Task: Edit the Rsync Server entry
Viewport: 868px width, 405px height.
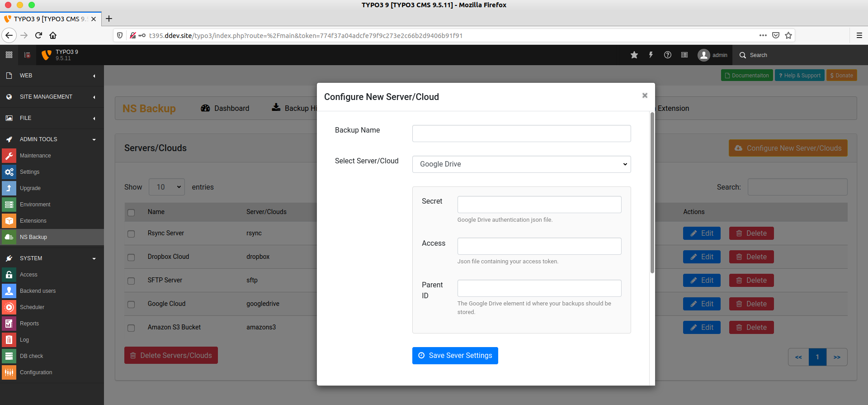Action: 702,233
